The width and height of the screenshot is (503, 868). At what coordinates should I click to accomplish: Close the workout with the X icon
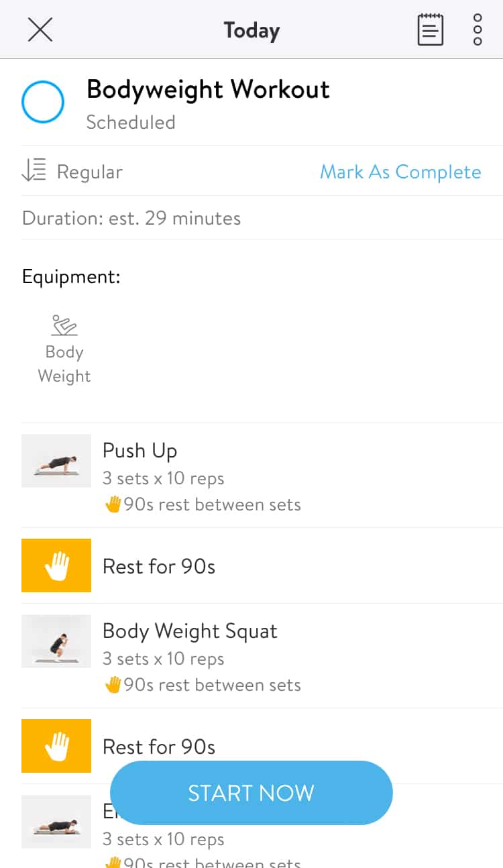pyautogui.click(x=40, y=30)
